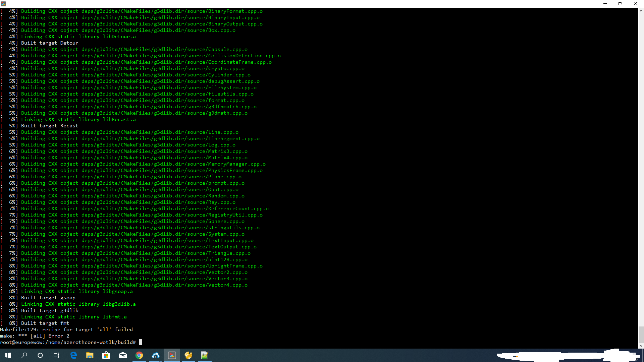The image size is (644, 362).
Task: Launch Microsoft Edge
Action: coord(73,355)
